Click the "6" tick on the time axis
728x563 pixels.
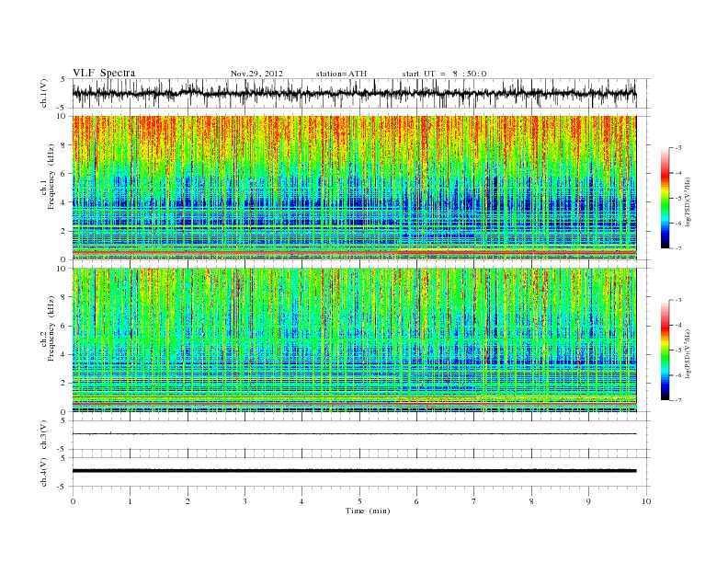click(x=416, y=501)
